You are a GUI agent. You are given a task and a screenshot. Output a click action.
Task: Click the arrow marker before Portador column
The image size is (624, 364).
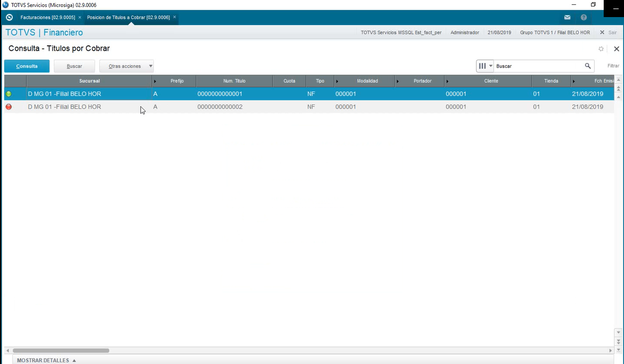pos(397,81)
